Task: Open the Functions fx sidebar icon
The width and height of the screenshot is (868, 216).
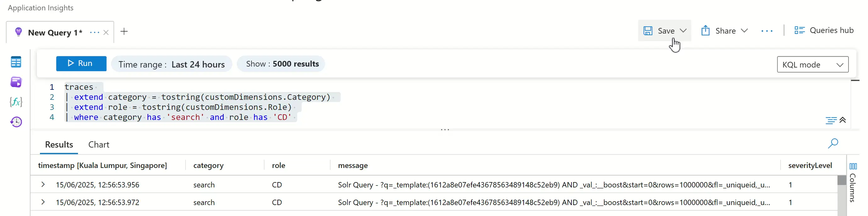Action: point(16,102)
